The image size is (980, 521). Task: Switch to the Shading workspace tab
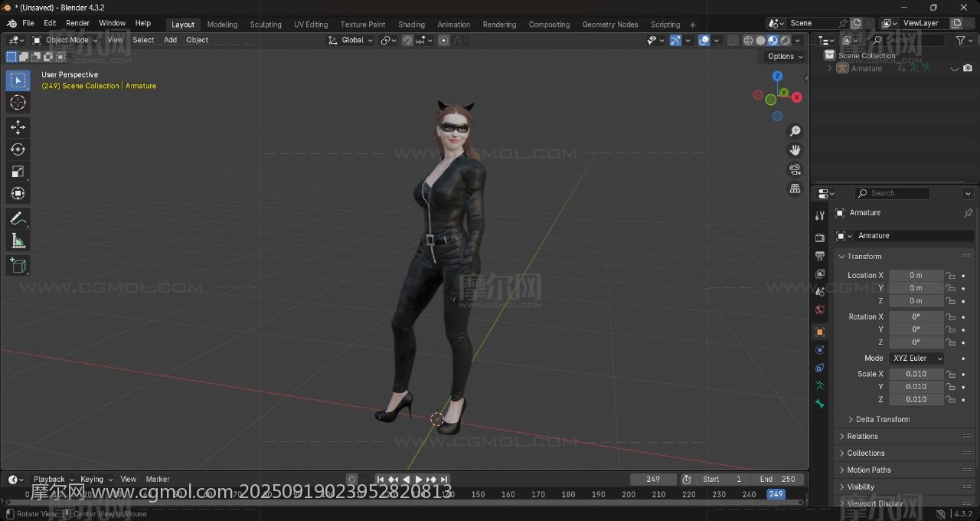[411, 25]
